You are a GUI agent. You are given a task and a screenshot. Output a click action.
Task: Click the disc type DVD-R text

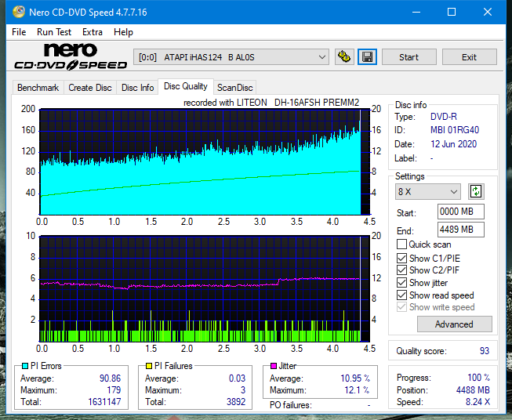click(444, 117)
